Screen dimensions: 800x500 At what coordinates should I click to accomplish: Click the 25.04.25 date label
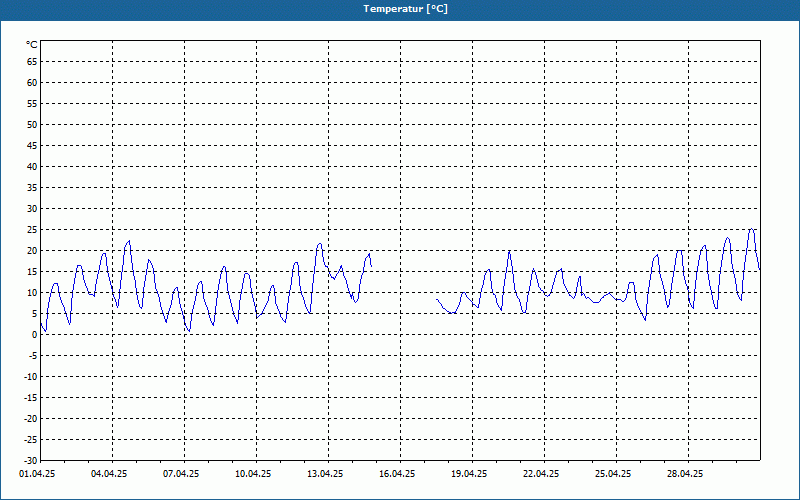pyautogui.click(x=613, y=474)
